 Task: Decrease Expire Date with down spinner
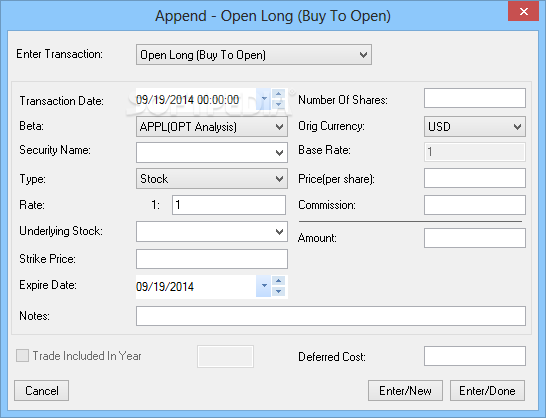pos(278,292)
